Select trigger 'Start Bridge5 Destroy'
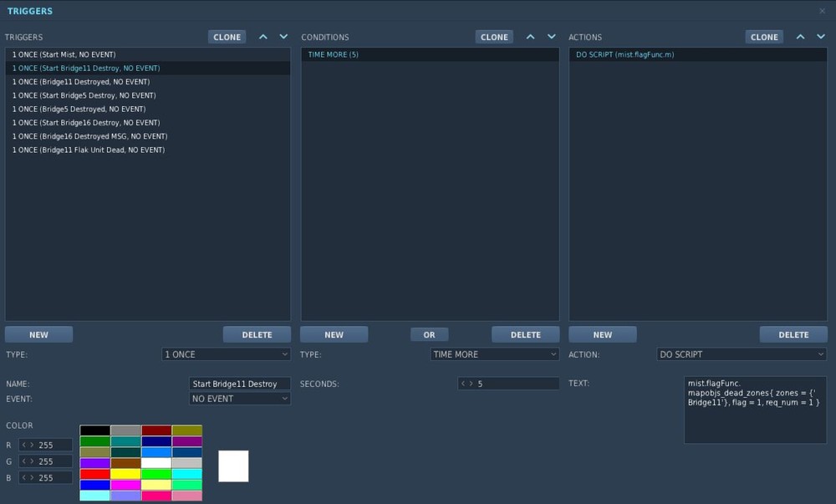This screenshot has height=504, width=836. click(148, 95)
